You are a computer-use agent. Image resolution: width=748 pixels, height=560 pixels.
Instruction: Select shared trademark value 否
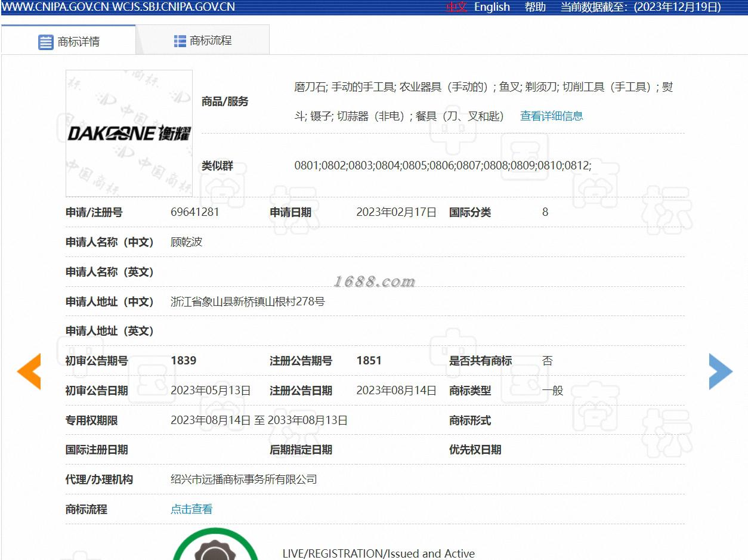(x=547, y=361)
